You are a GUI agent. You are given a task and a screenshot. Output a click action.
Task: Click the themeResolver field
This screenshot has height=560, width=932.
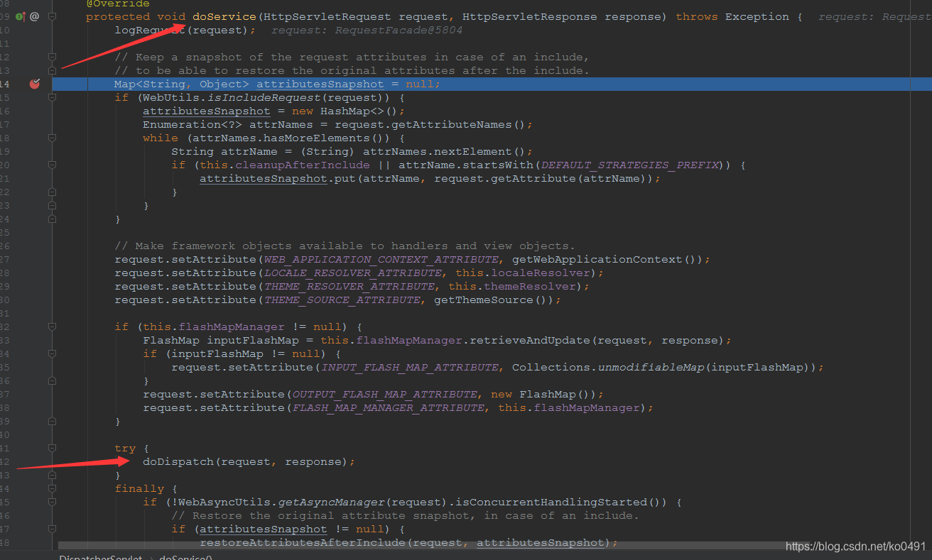point(529,286)
